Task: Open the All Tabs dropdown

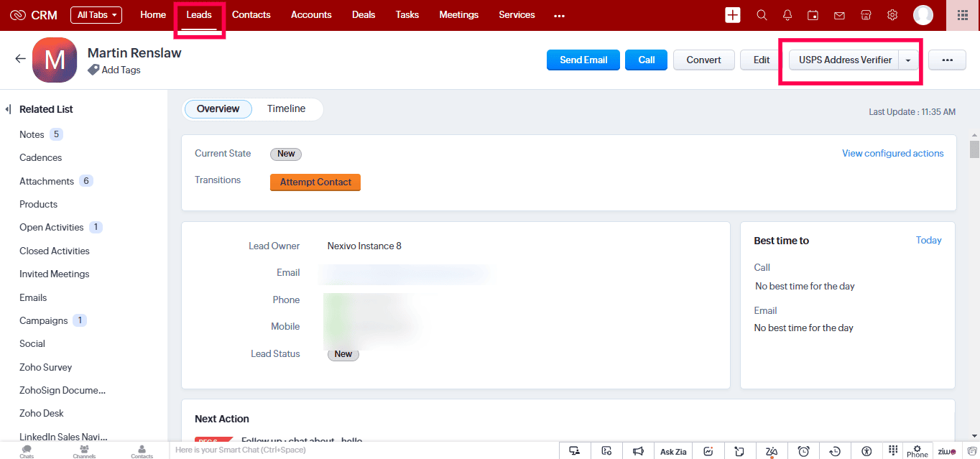Action: point(96,15)
